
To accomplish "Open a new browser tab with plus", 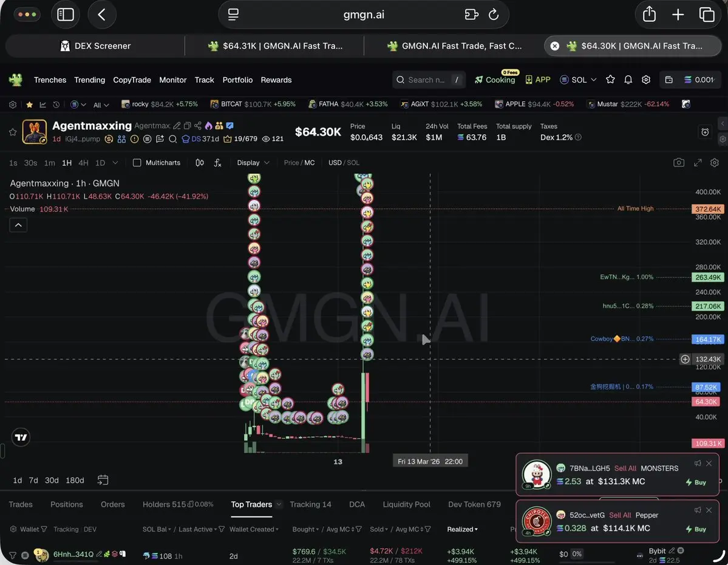I will [x=678, y=15].
